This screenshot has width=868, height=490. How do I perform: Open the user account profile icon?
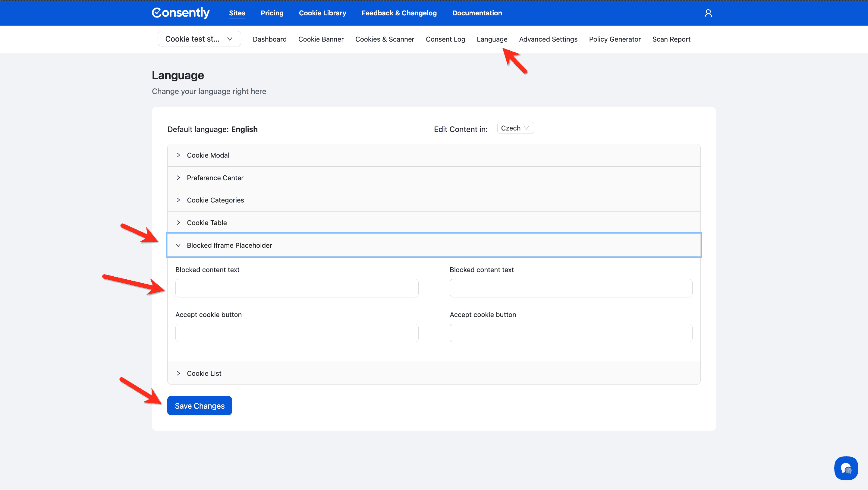pyautogui.click(x=708, y=13)
